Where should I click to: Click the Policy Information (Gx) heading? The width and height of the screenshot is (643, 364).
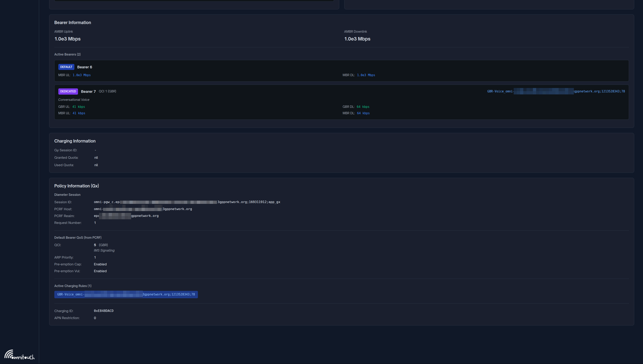click(77, 186)
